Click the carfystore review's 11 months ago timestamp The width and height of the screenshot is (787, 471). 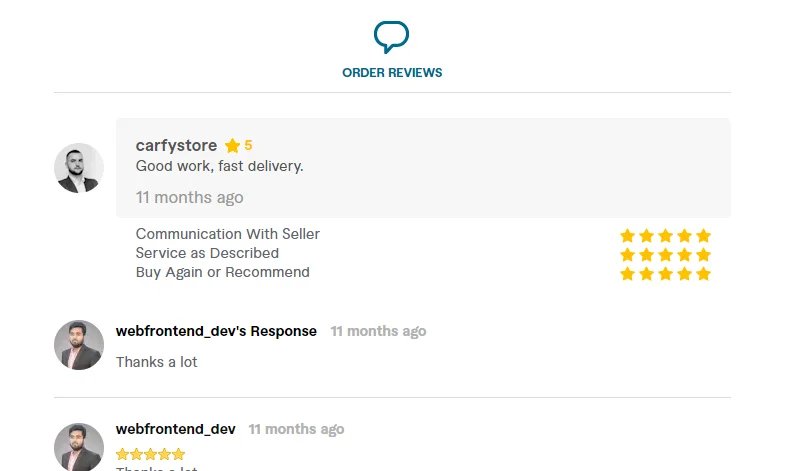189,197
